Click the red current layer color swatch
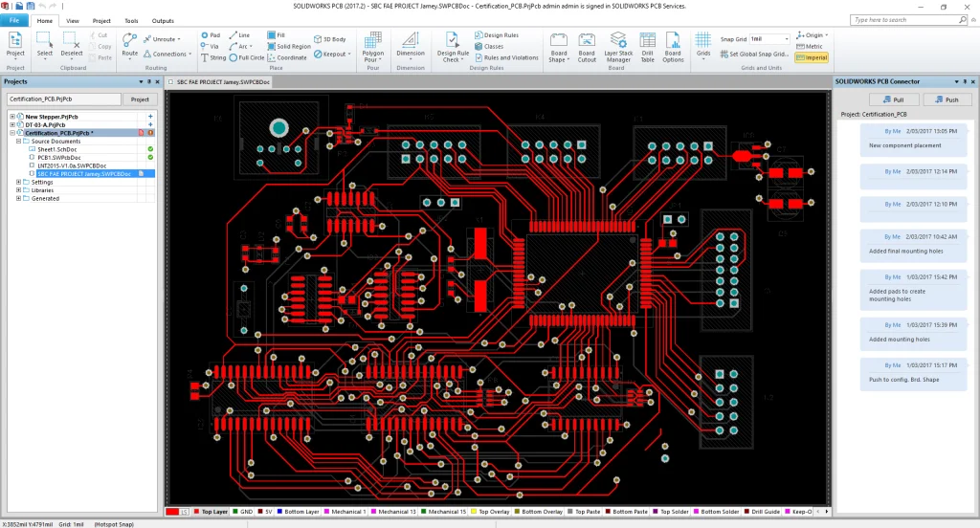Viewport: 980px width, 528px height. point(172,513)
